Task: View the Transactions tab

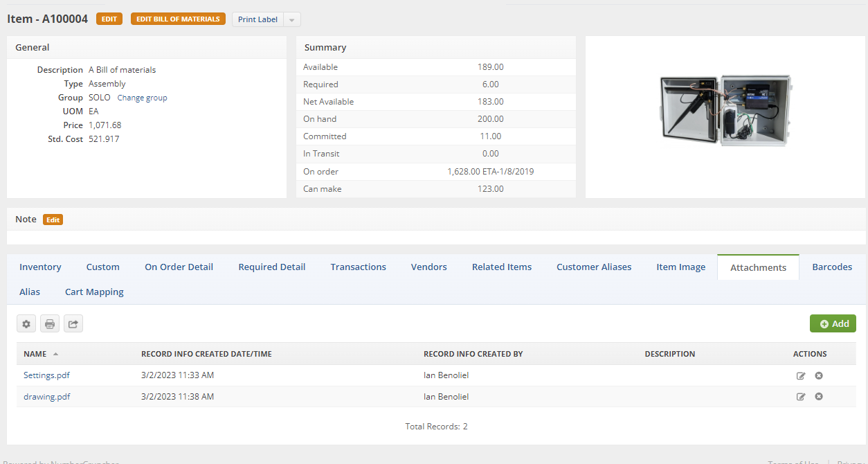Action: 359,267
